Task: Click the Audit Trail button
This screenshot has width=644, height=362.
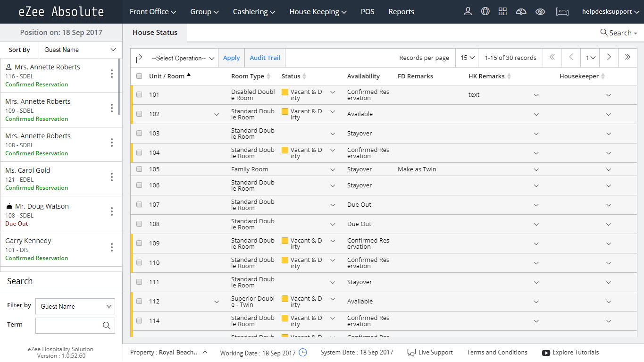Action: [265, 58]
